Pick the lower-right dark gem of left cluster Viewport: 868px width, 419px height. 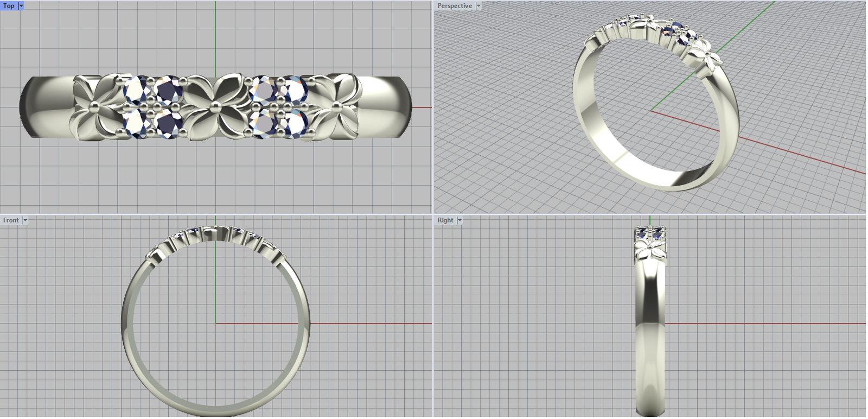169,124
